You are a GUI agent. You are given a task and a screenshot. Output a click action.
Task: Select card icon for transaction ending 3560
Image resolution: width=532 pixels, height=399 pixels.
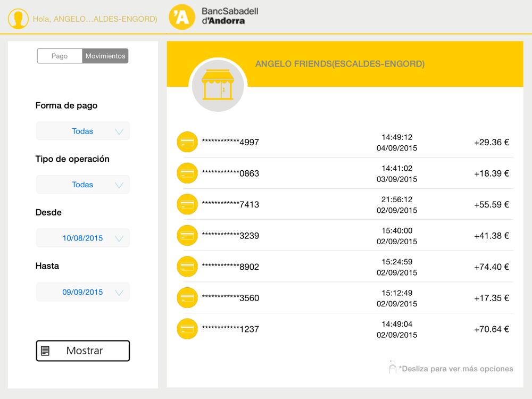187,298
